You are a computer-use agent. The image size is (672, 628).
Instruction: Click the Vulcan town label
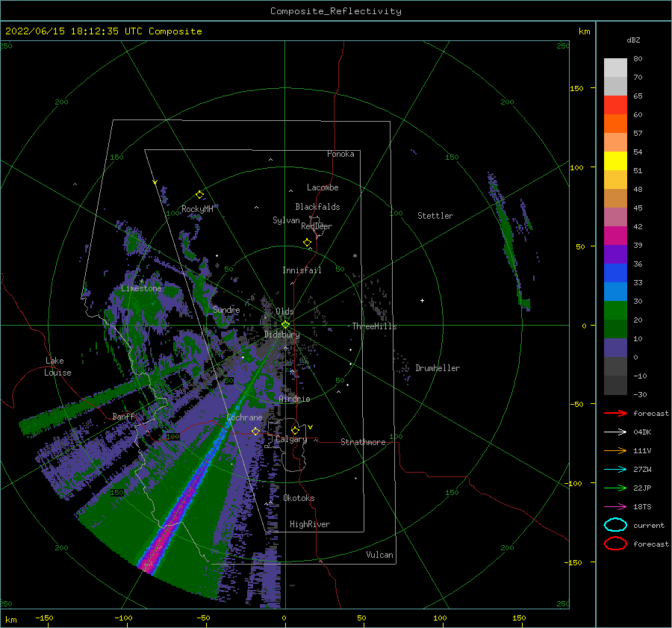tap(380, 555)
